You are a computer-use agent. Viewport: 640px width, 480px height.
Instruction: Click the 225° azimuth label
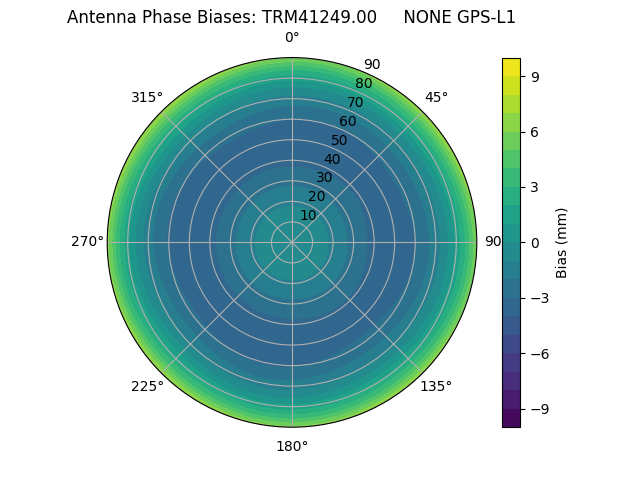(x=147, y=386)
